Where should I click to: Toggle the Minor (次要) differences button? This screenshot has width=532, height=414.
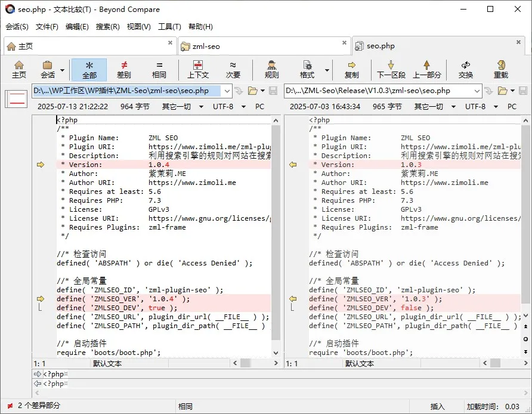(x=233, y=70)
